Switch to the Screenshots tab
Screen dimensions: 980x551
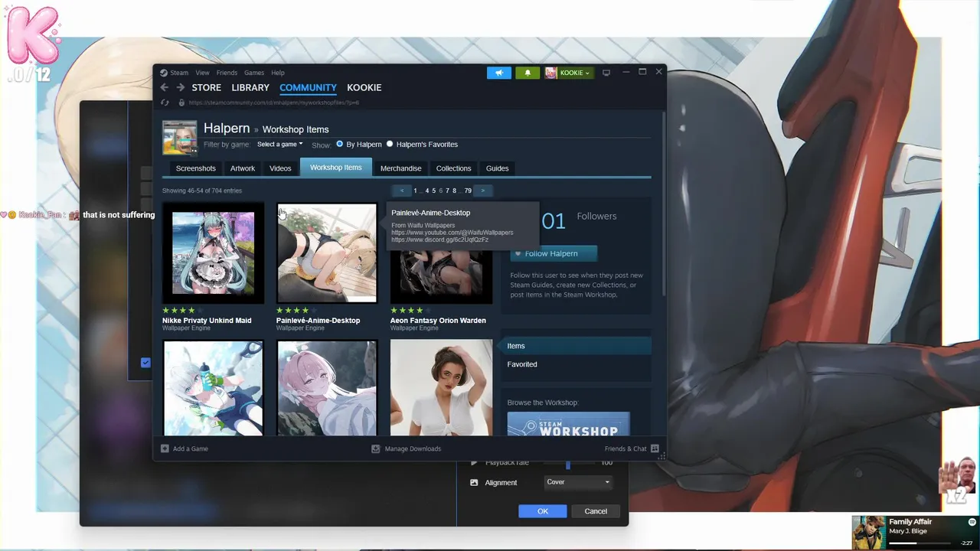coord(196,168)
